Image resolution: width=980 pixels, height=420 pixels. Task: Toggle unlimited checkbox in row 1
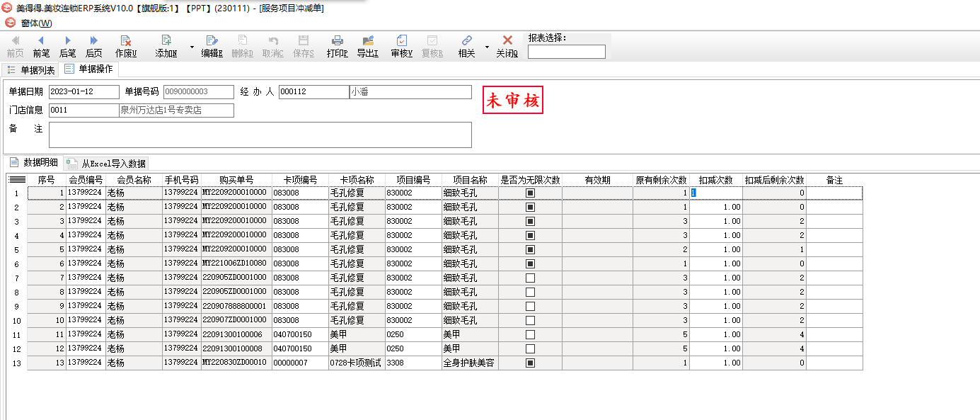click(530, 193)
